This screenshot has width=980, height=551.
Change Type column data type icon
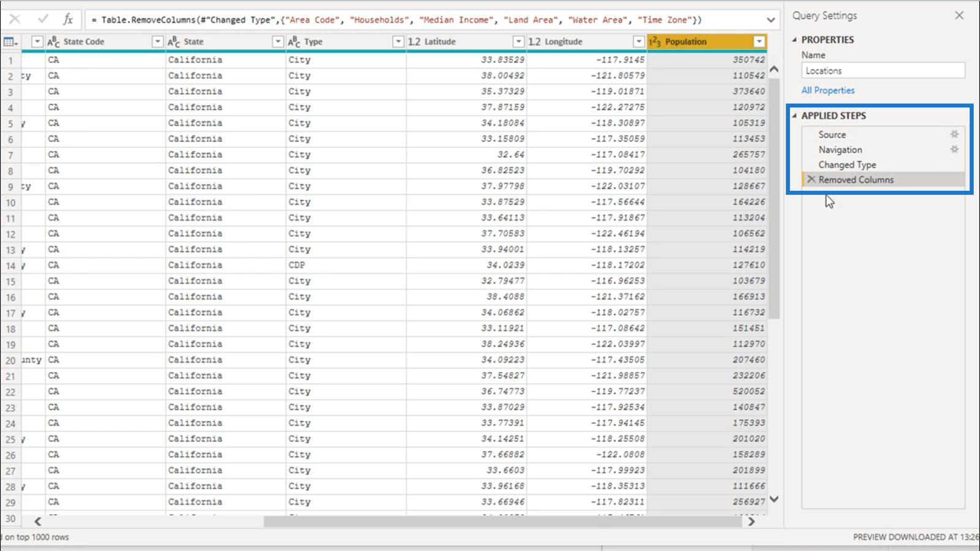point(294,42)
